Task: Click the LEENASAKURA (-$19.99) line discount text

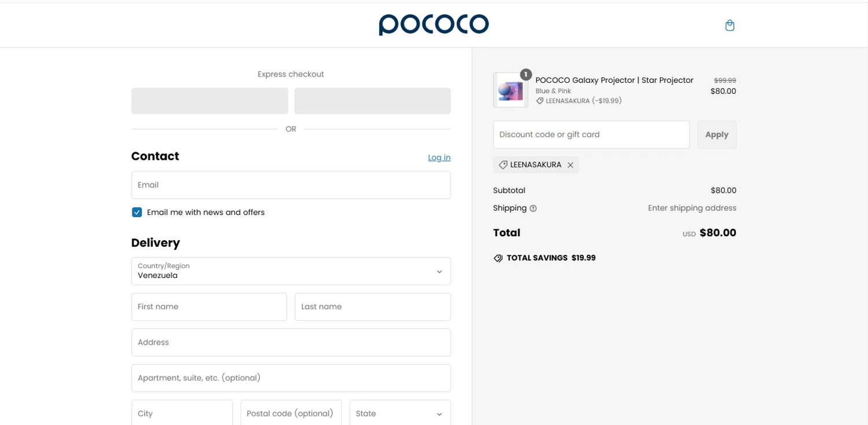Action: (583, 101)
